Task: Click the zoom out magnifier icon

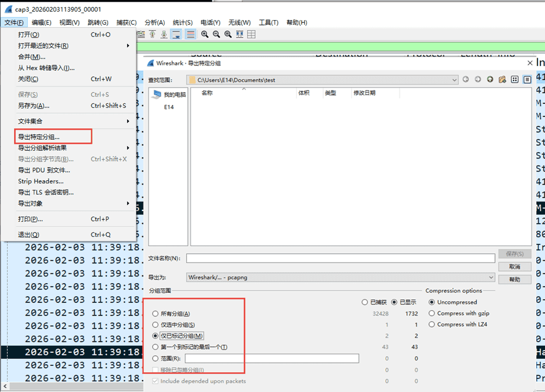Action: pos(216,34)
